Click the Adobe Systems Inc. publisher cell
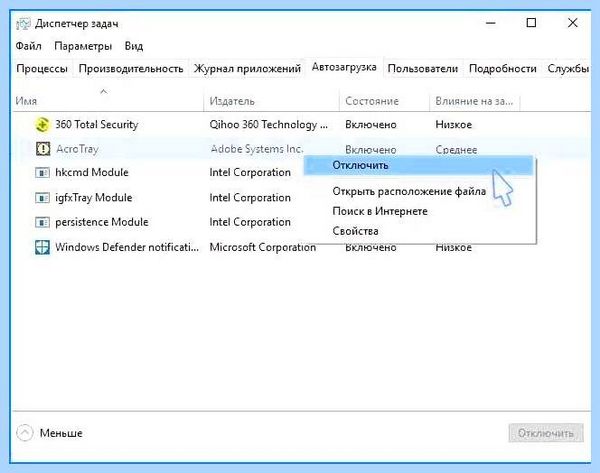 pyautogui.click(x=257, y=149)
